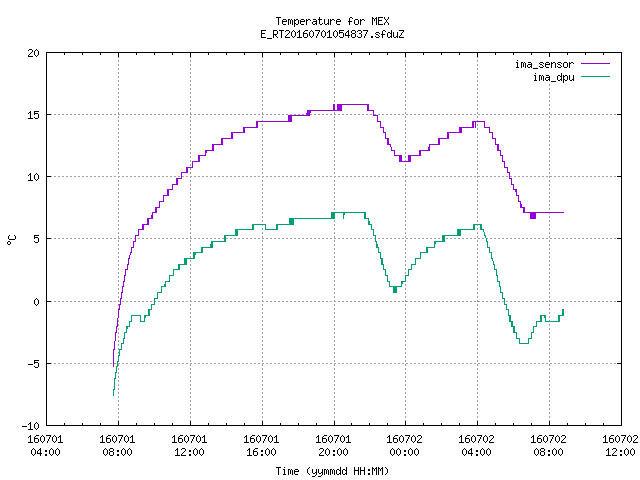Click the chart title 'Temperature for MEX'
640x480 pixels.
point(332,21)
